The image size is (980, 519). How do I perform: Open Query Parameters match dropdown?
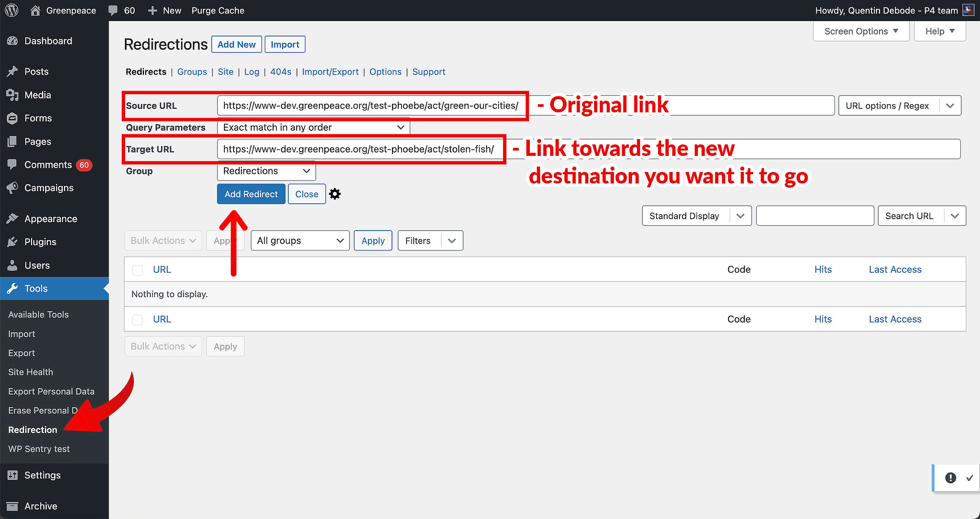(x=314, y=127)
